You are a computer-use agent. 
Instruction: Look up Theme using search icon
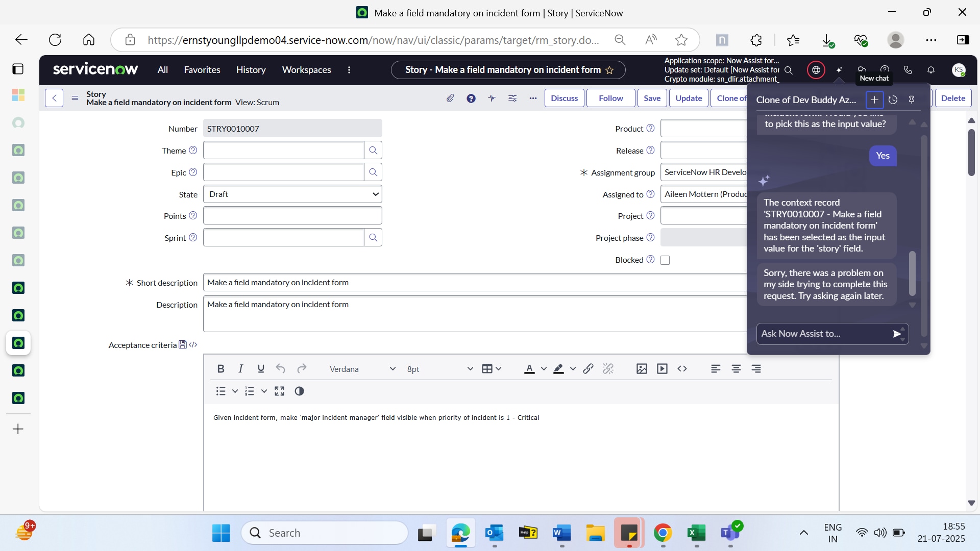[373, 151]
